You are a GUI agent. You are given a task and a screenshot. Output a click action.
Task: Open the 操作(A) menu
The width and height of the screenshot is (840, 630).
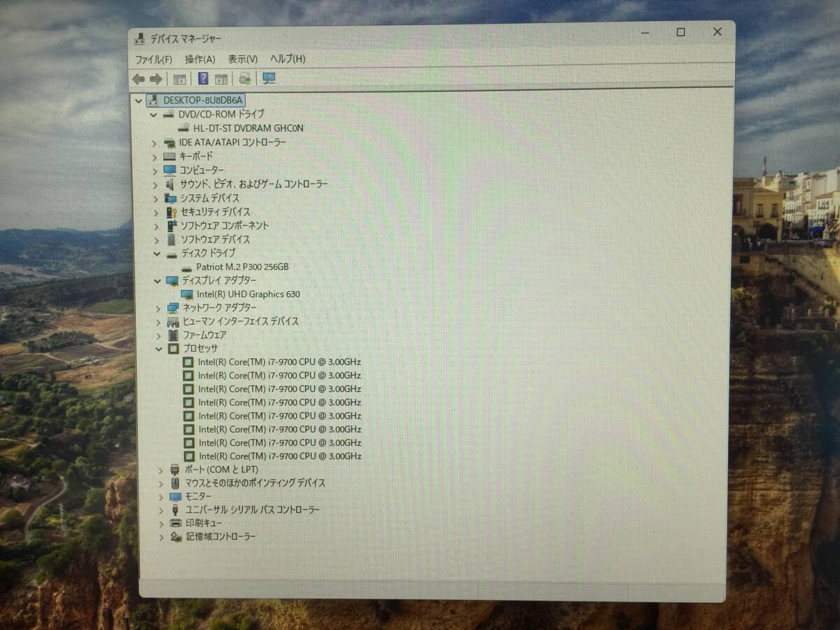point(200,59)
